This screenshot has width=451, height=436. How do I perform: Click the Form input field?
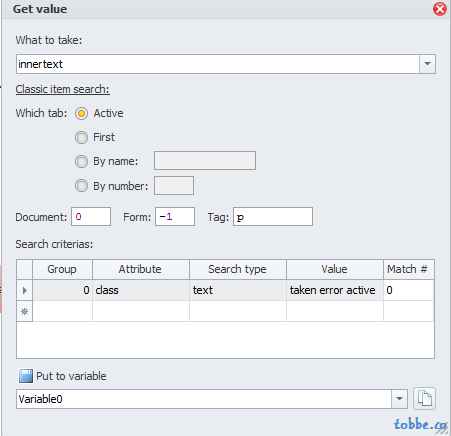click(x=175, y=217)
